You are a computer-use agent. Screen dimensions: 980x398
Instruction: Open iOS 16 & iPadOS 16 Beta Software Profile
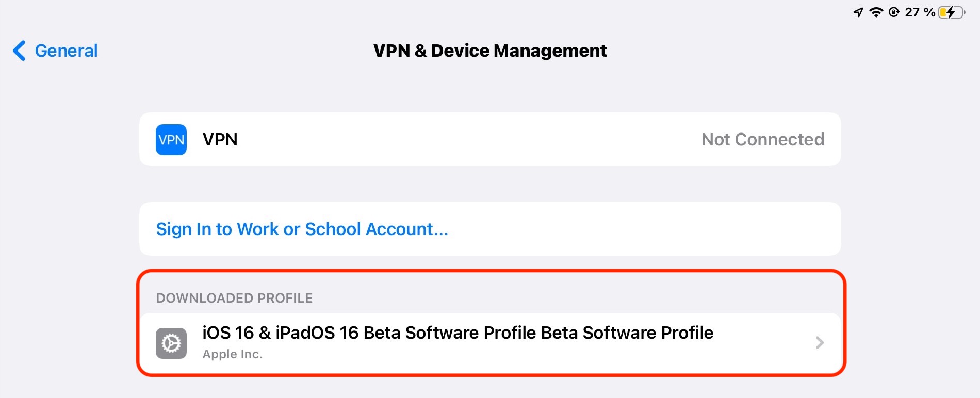[x=457, y=333]
